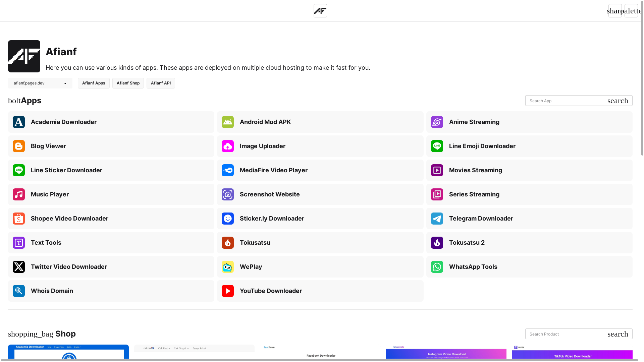Image resolution: width=644 pixels, height=362 pixels.
Task: Open Twitter Video Downloader link text
Action: (x=69, y=267)
